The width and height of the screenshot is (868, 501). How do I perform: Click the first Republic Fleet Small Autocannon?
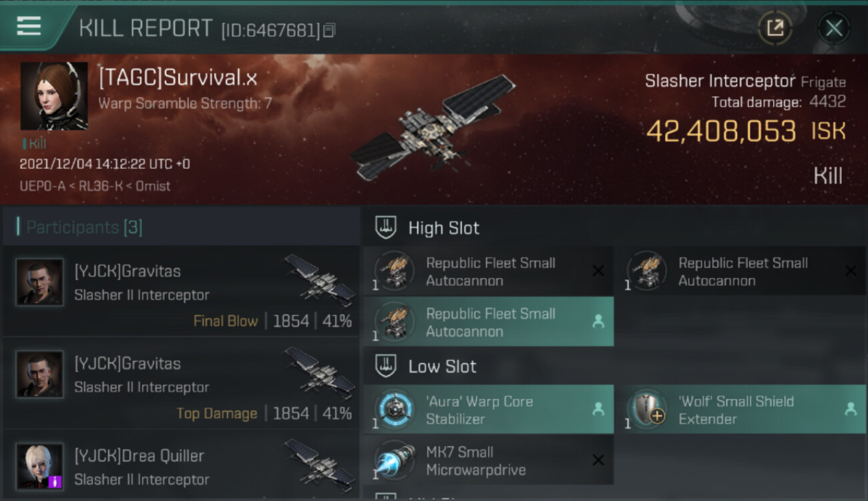[488, 271]
